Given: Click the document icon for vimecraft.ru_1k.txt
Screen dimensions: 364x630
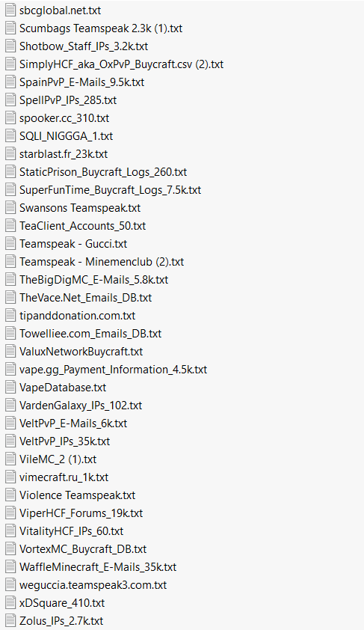Looking at the screenshot, I should click(10, 477).
